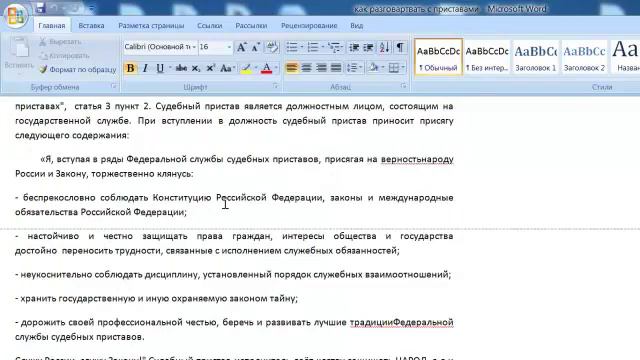The width and height of the screenshot is (640, 360).
Task: Toggle strikethrough formatting
Action: coord(181,68)
